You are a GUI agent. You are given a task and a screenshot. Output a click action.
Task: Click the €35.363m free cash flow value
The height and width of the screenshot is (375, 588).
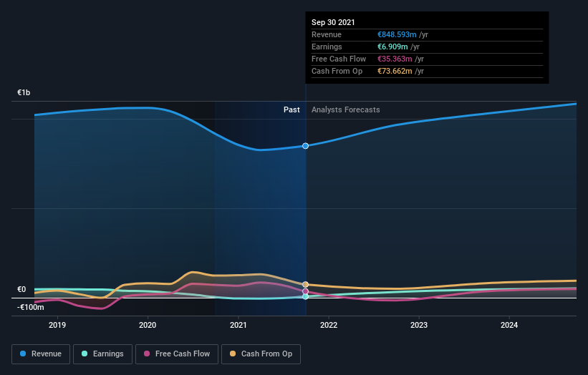(x=395, y=59)
